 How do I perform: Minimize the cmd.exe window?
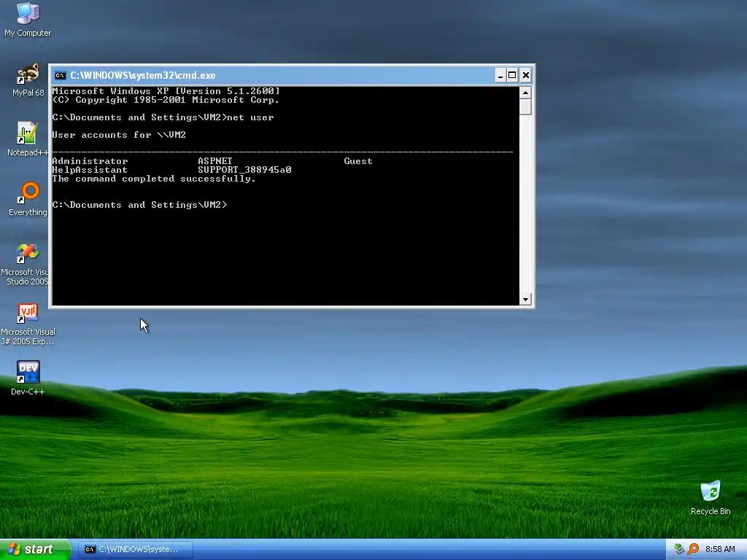pyautogui.click(x=500, y=75)
